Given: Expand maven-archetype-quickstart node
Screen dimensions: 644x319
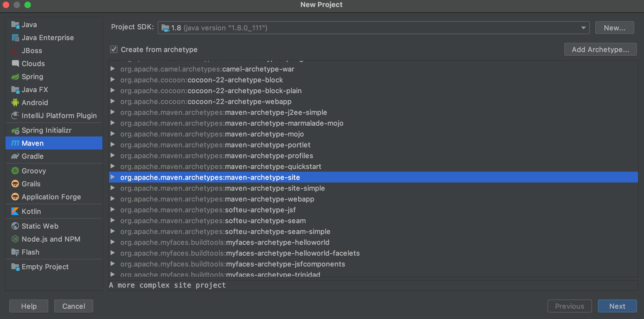Looking at the screenshot, I should 113,167.
